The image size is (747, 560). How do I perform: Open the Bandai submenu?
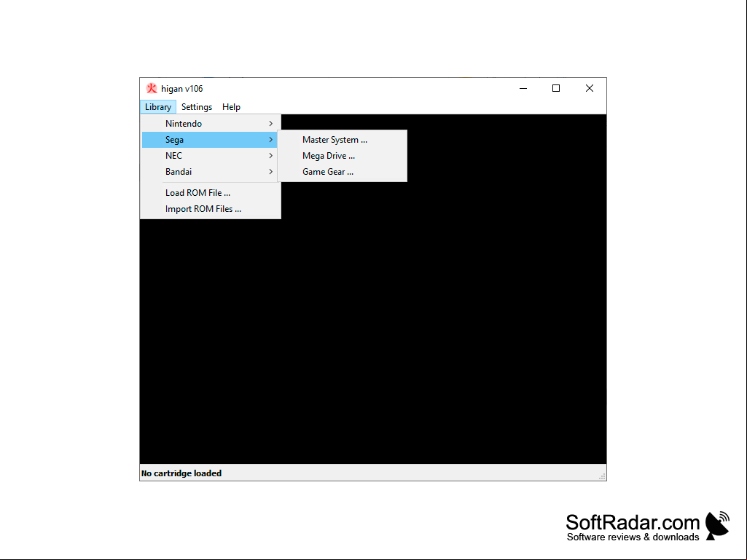(x=210, y=172)
